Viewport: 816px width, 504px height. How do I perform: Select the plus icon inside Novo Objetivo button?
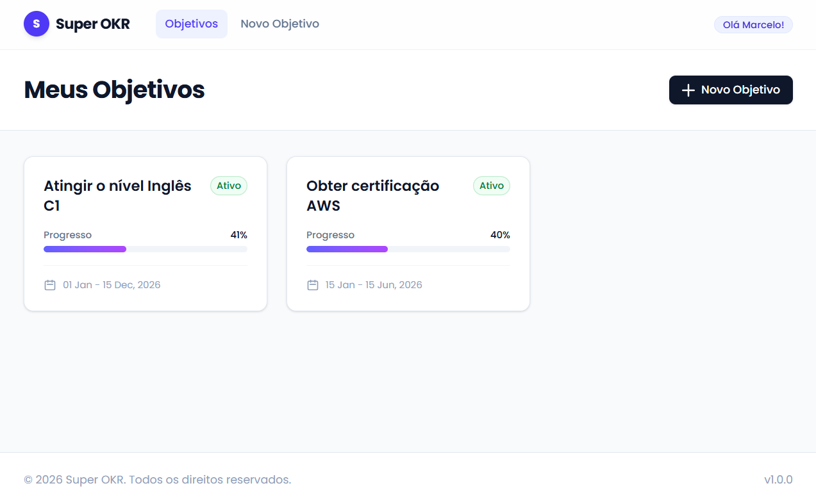pyautogui.click(x=688, y=90)
